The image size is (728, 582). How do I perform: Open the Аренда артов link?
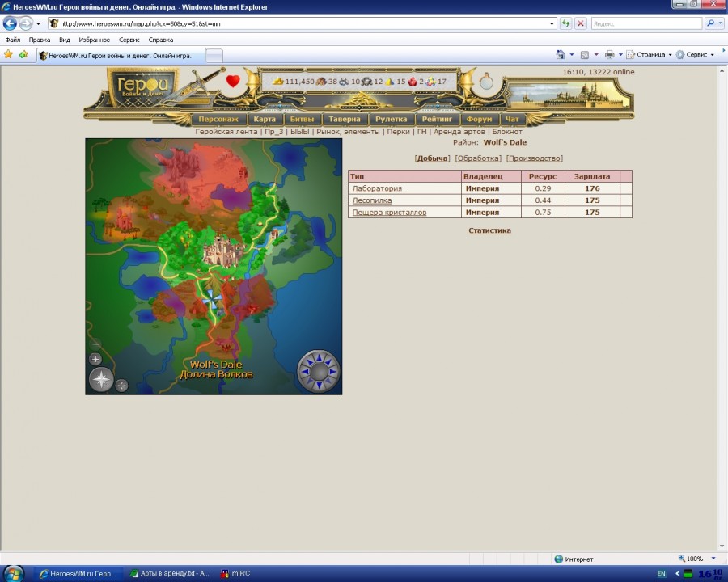459,132
